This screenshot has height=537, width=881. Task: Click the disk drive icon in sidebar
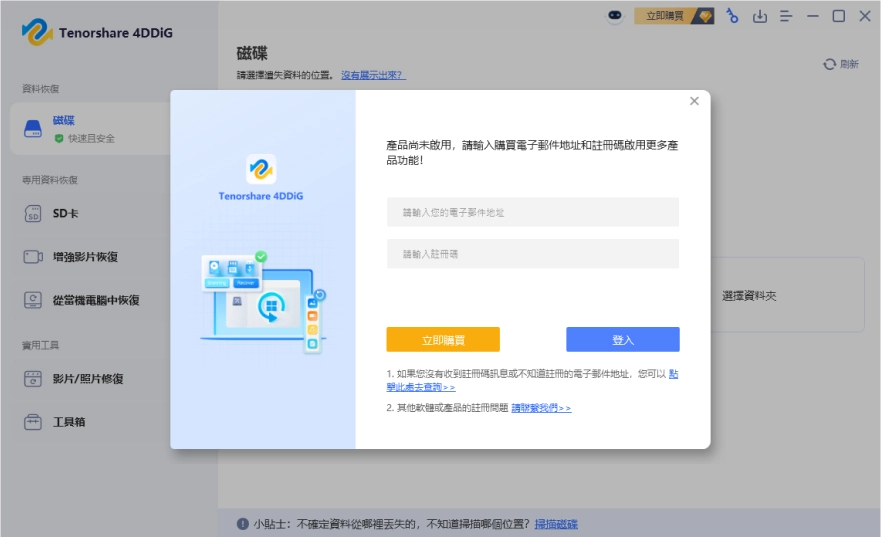(x=33, y=129)
